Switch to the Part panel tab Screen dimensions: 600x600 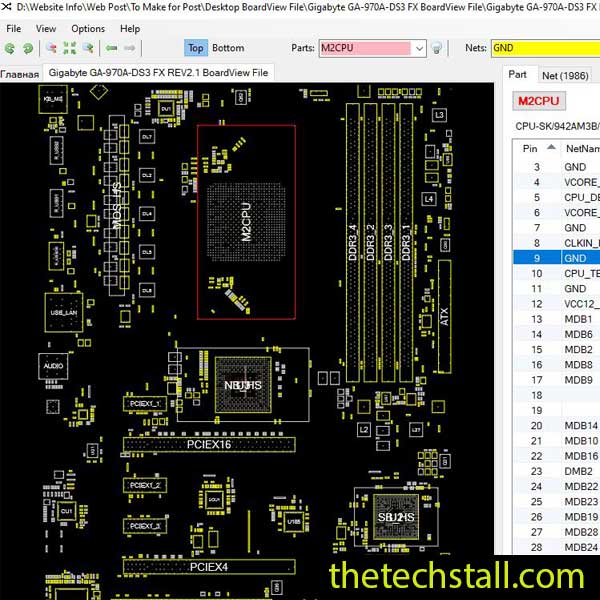pos(517,75)
